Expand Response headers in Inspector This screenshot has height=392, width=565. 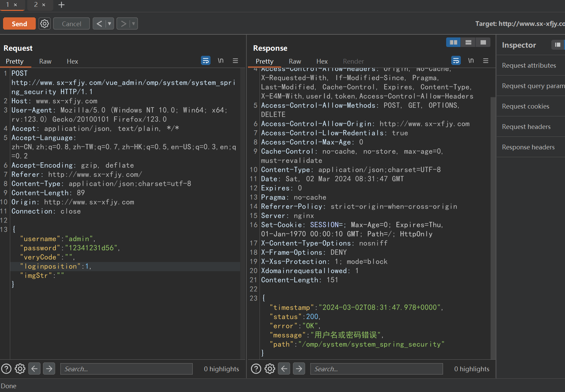pyautogui.click(x=531, y=147)
